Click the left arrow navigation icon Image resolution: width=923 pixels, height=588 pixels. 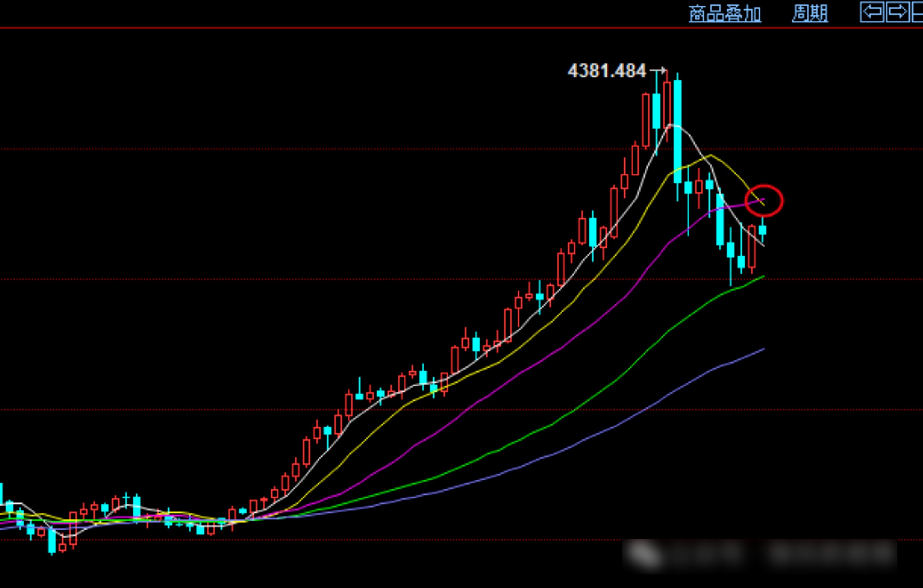pyautogui.click(x=872, y=12)
